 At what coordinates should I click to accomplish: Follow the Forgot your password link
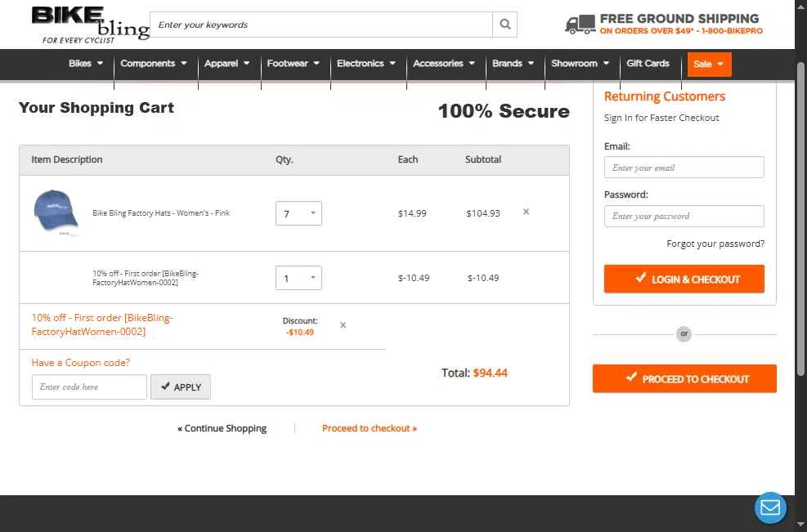[715, 244]
